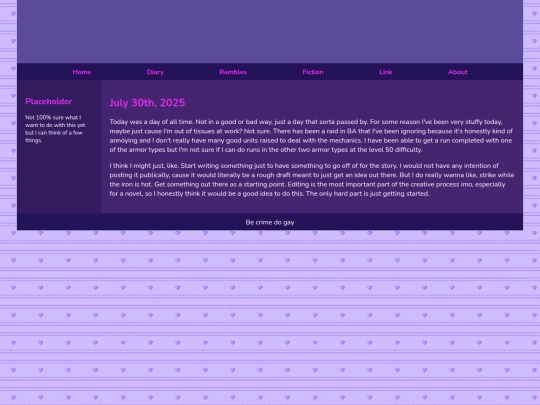The height and width of the screenshot is (405, 540).
Task: Click the July 30th, 2025 heading
Action: click(x=147, y=103)
